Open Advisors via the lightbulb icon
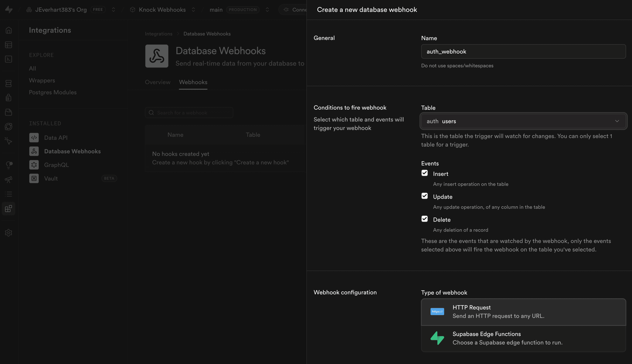 9,165
